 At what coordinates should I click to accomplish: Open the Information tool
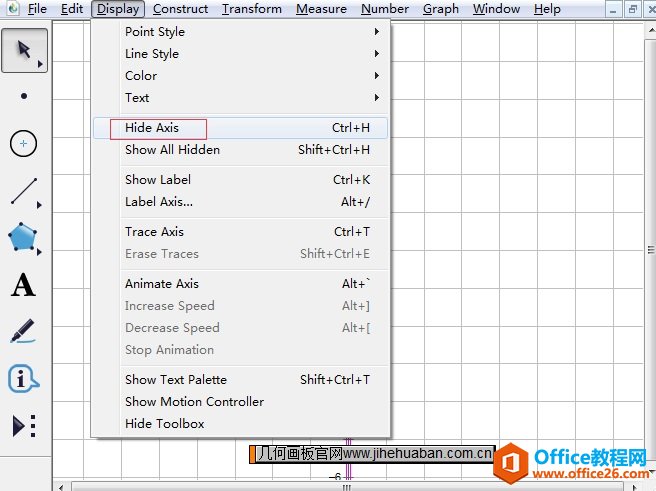pyautogui.click(x=24, y=379)
